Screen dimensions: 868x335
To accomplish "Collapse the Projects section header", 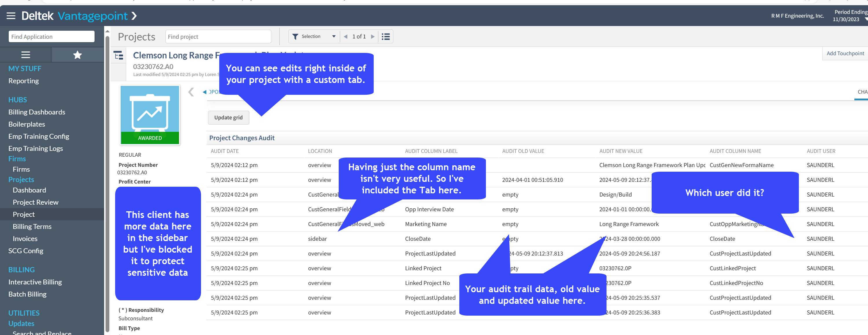I will pyautogui.click(x=21, y=179).
